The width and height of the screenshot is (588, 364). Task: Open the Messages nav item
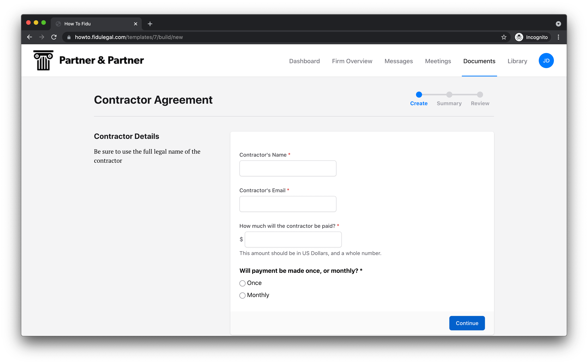click(399, 61)
